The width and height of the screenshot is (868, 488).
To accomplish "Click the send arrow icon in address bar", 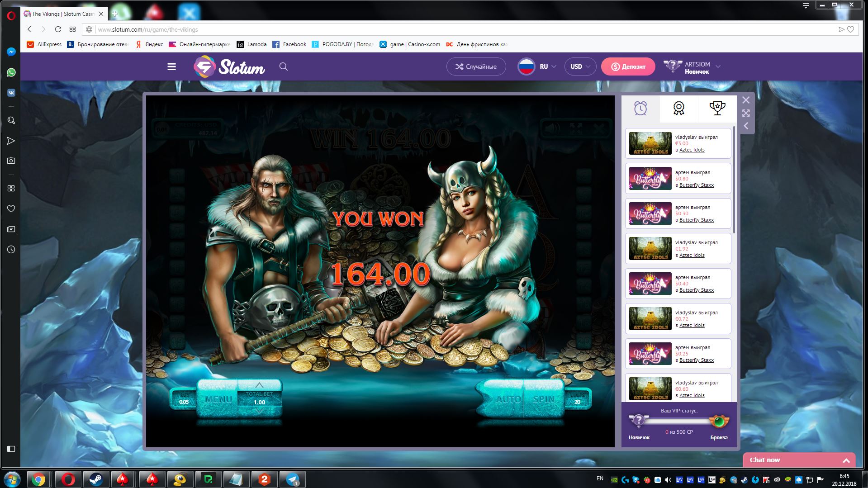I will pos(841,29).
